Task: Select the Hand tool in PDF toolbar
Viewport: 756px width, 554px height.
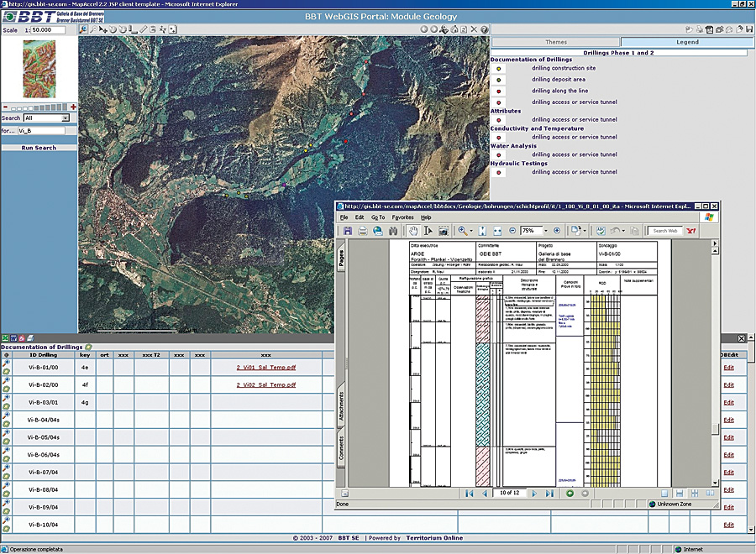Action: pyautogui.click(x=414, y=231)
